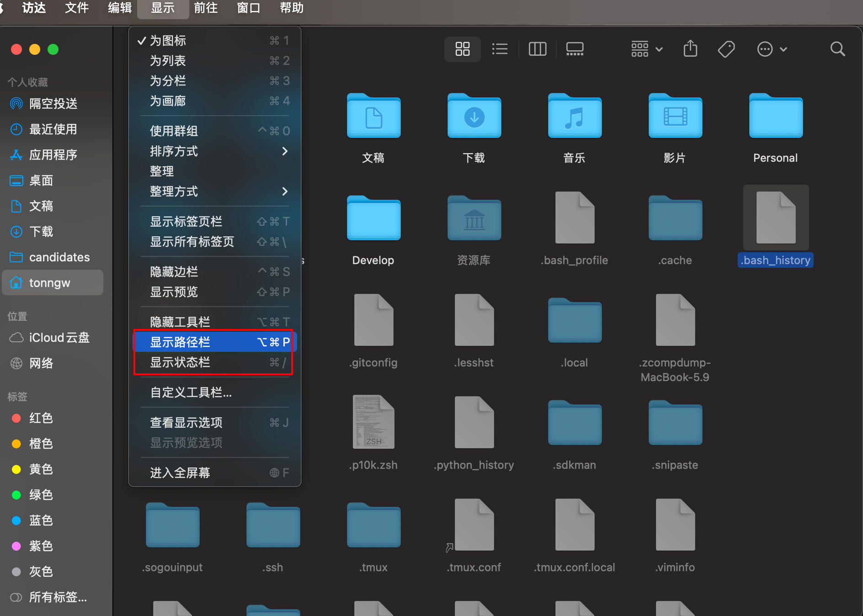Select the 紫色 tag
This screenshot has height=616, width=863.
(53, 546)
